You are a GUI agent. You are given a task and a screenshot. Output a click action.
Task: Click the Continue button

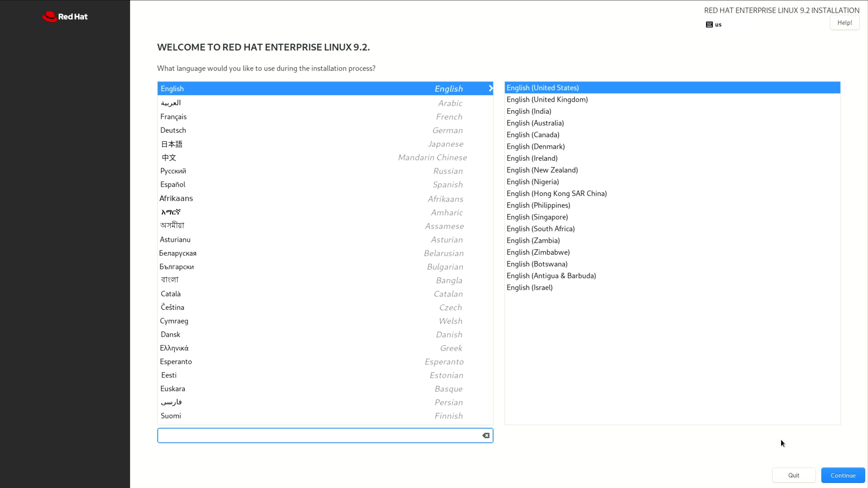pyautogui.click(x=843, y=475)
